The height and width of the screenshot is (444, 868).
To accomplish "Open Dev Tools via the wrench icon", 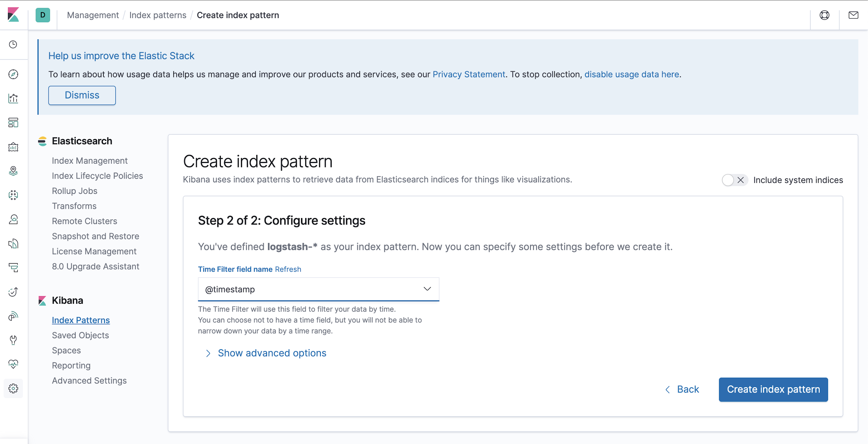I will [x=13, y=340].
